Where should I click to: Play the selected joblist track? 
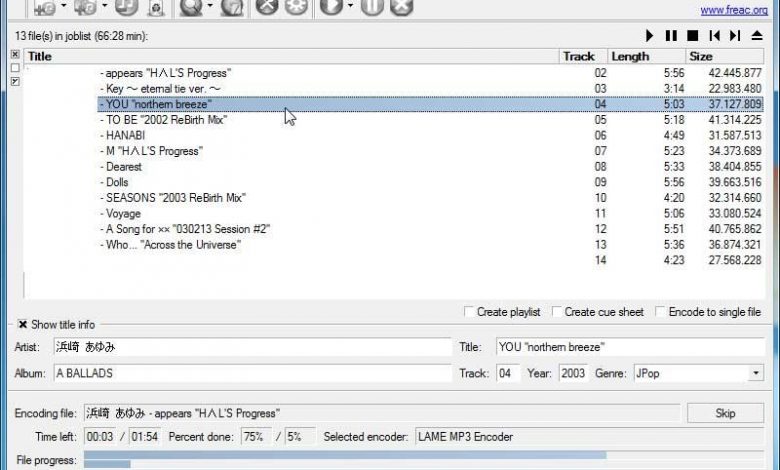coord(649,36)
